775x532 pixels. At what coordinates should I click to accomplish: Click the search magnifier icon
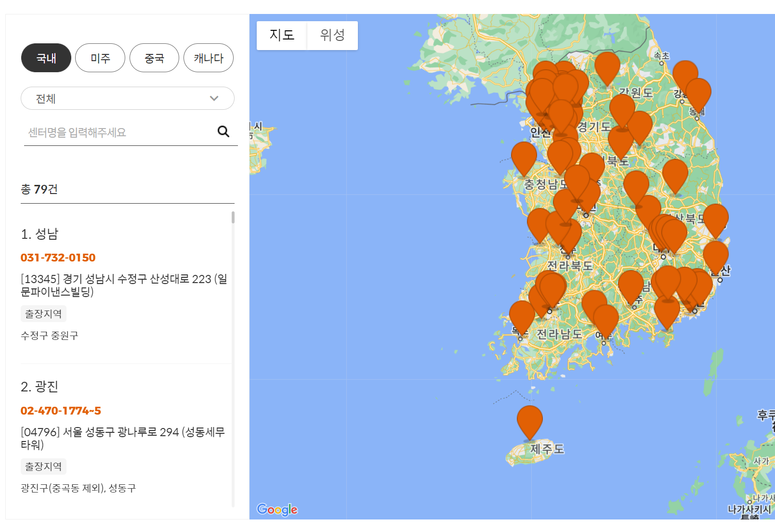(x=223, y=131)
